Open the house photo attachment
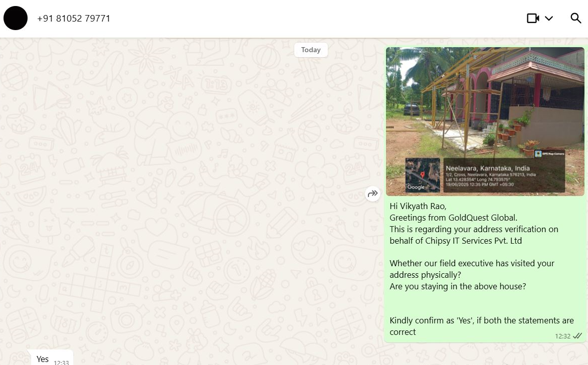 pos(485,121)
